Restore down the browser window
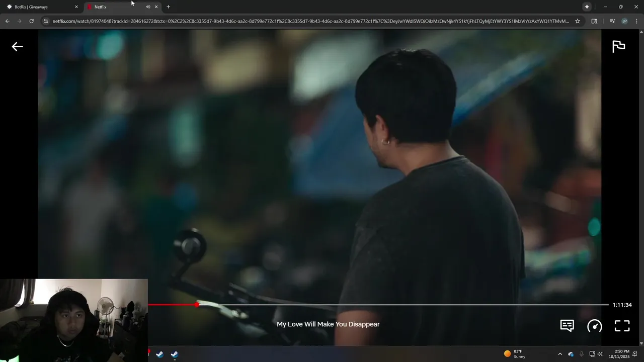This screenshot has height=362, width=644. [620, 7]
